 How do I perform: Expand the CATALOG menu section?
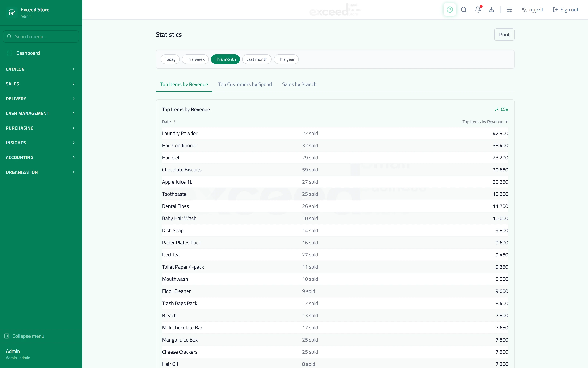(x=41, y=69)
